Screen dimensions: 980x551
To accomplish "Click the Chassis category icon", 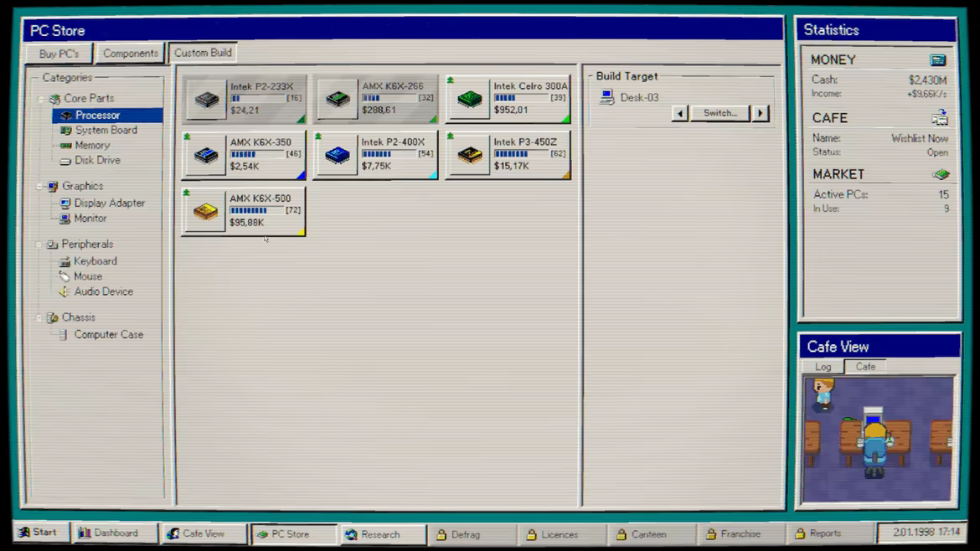I will click(x=53, y=317).
